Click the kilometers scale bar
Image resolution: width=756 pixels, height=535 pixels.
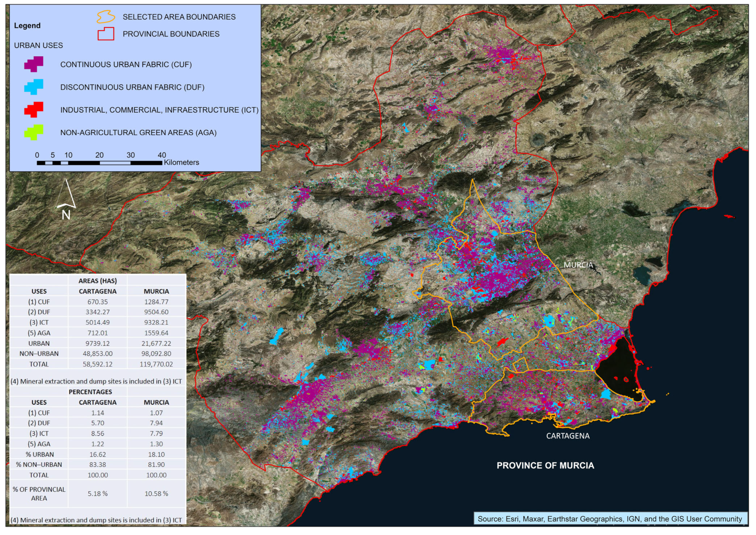tap(99, 163)
